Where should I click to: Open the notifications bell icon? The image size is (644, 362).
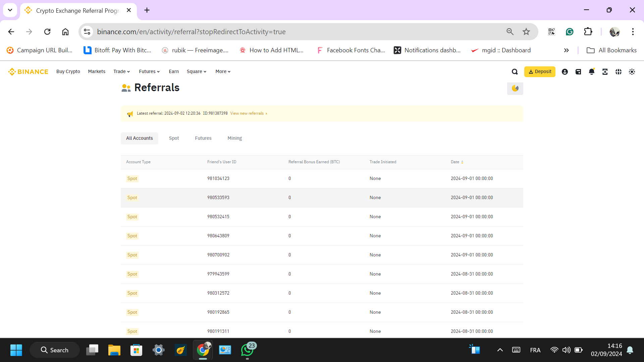pyautogui.click(x=592, y=72)
